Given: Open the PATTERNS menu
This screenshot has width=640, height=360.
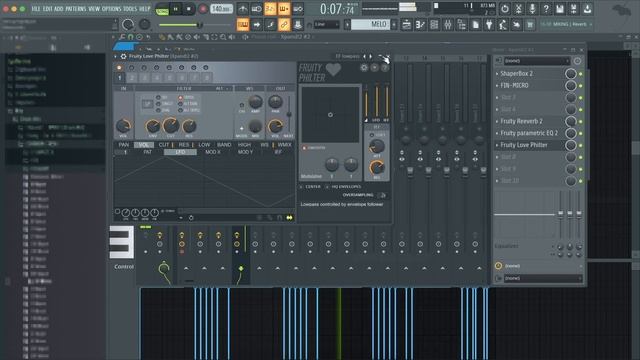Looking at the screenshot, I should tap(76, 9).
